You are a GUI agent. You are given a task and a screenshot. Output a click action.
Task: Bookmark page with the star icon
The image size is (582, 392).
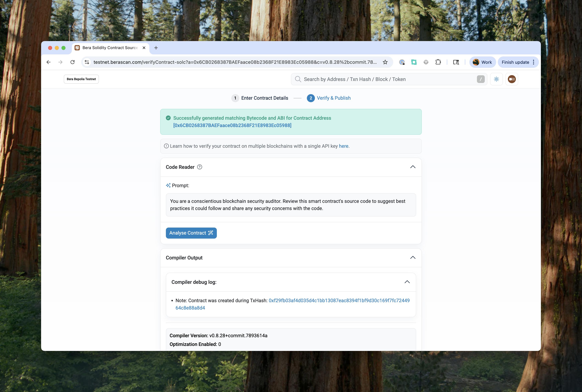tap(385, 62)
